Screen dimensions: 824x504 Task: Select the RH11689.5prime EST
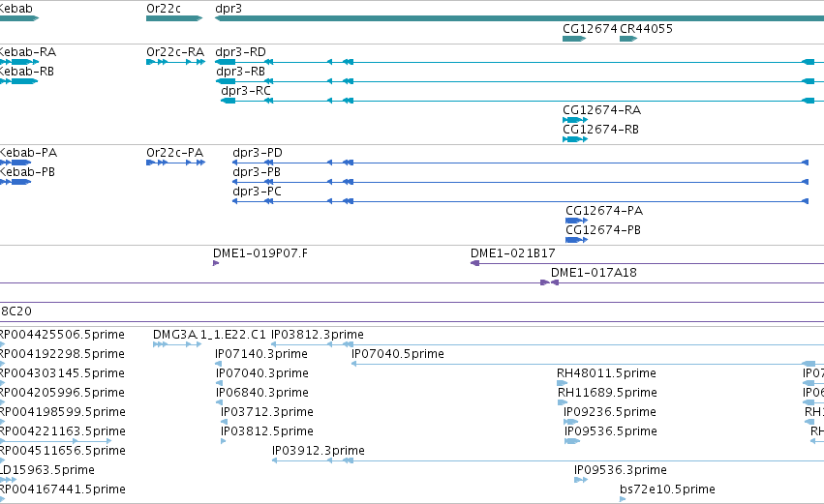click(x=563, y=402)
